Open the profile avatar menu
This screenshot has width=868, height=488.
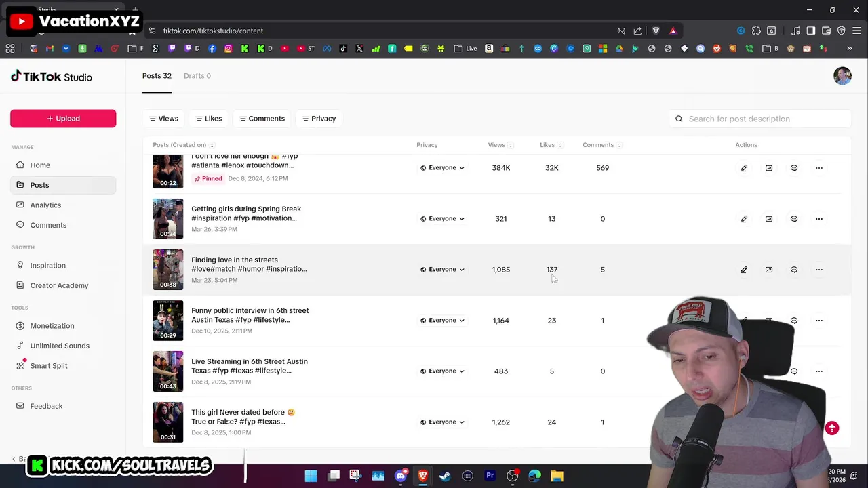tap(842, 76)
